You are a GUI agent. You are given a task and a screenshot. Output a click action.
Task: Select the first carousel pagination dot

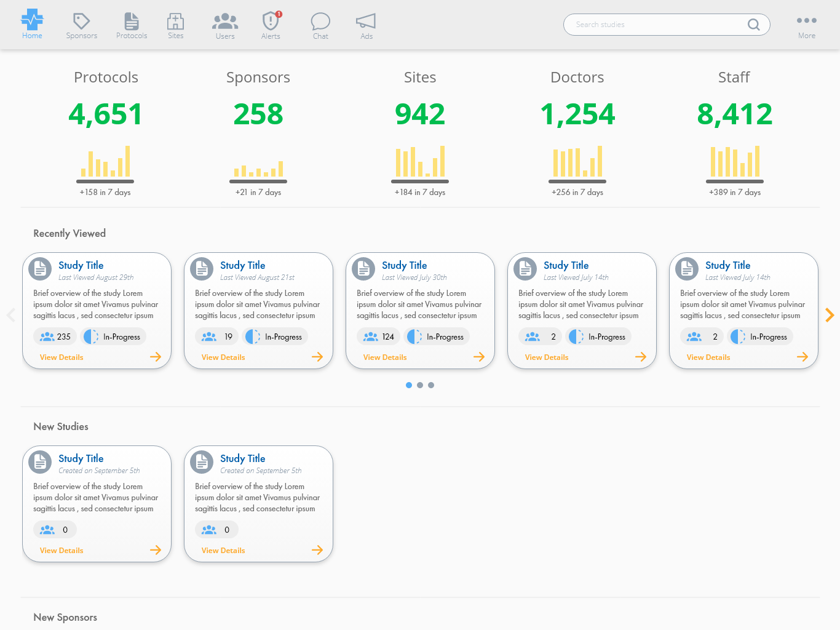tap(409, 385)
